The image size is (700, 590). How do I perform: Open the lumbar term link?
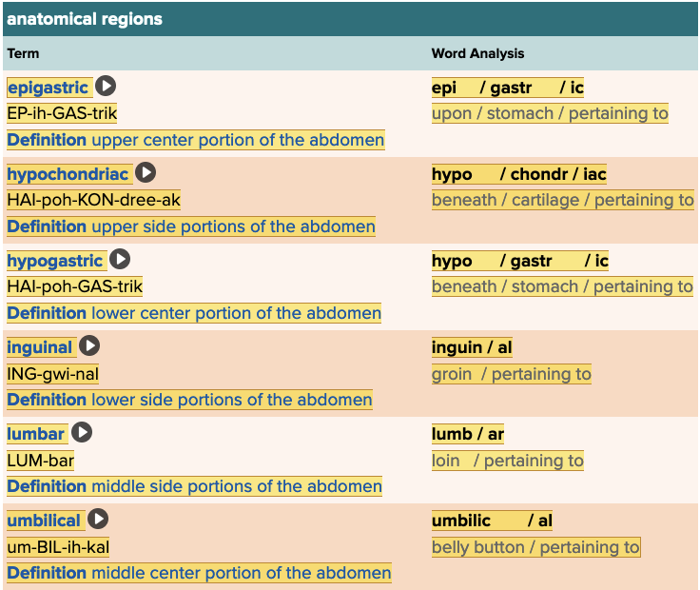pyautogui.click(x=36, y=434)
